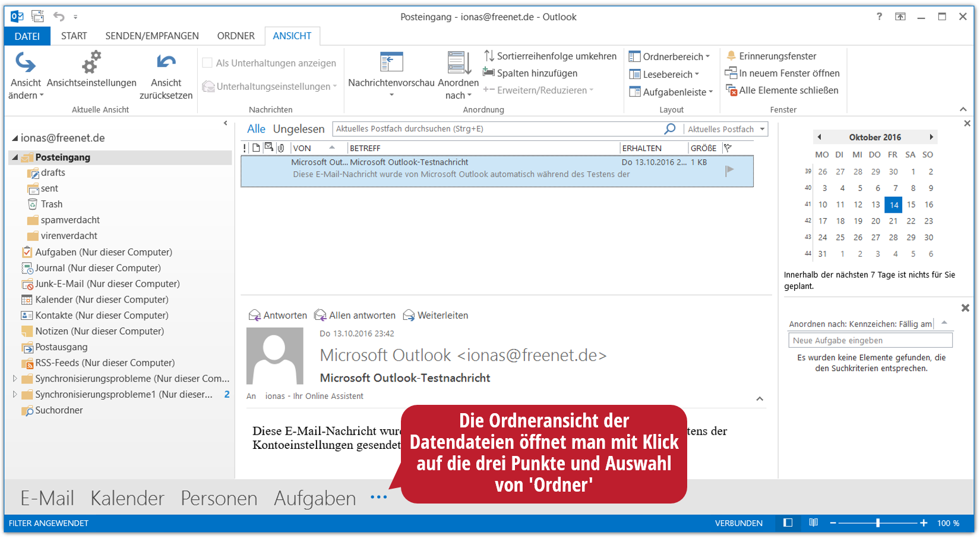Open the three dots navigation menu
This screenshot has height=538, width=980.
[378, 497]
